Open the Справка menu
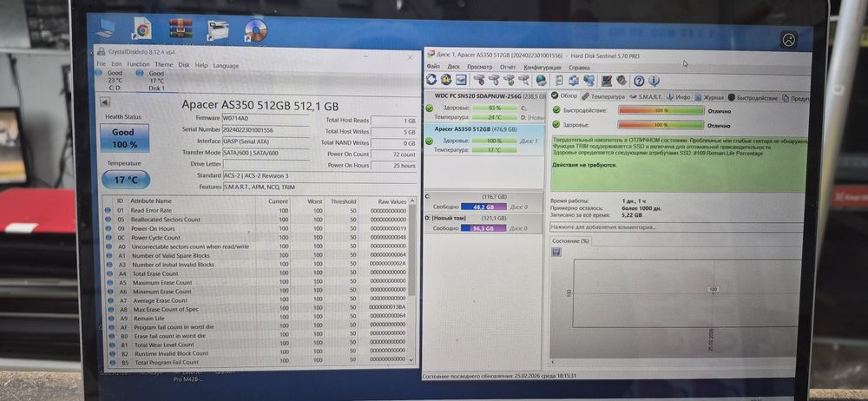Viewport: 868px width, 401px height. click(579, 68)
